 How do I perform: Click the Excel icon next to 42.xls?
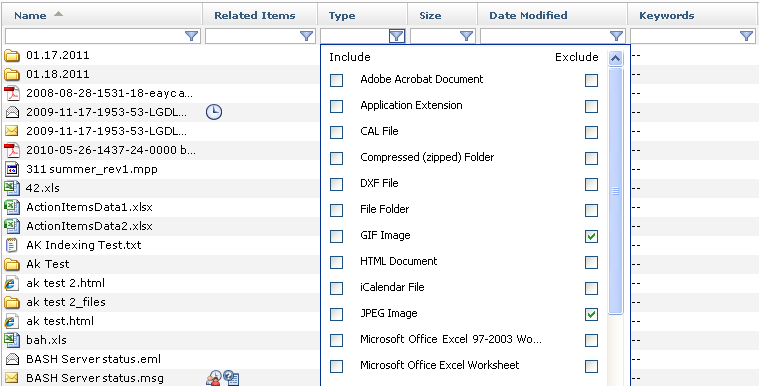pyautogui.click(x=12, y=188)
